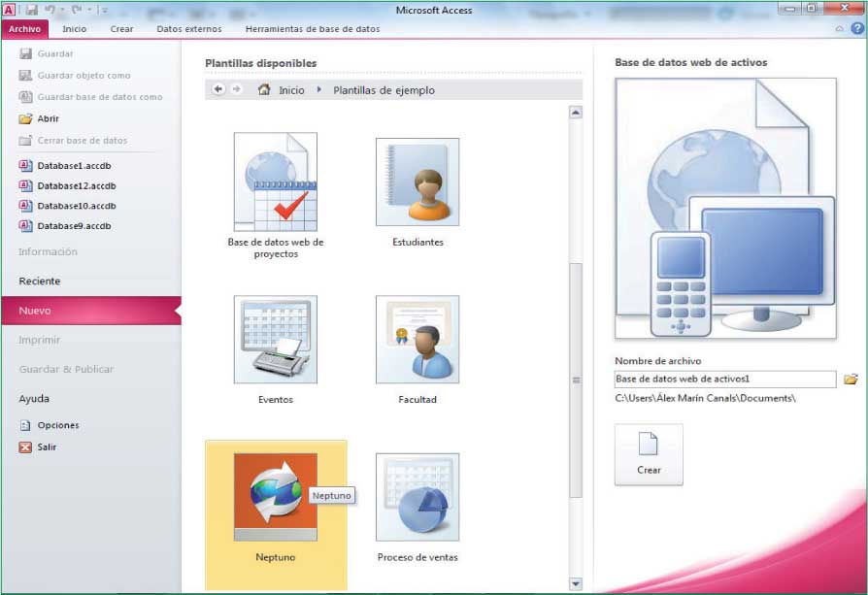Pick the Base de datos web de proyectos template
This screenshot has width=868, height=595.
(x=276, y=182)
